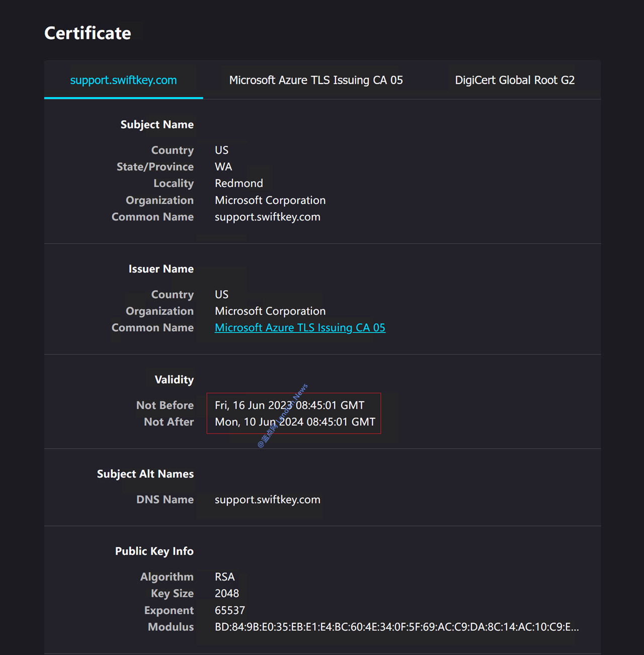Click the Modulus label
Screen dimensions: 644x655
point(171,627)
